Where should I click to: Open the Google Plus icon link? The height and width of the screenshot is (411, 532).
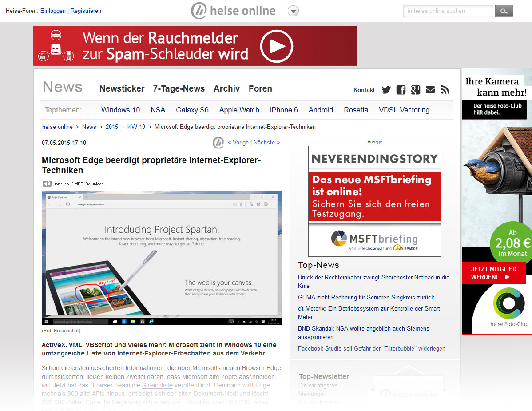point(416,90)
